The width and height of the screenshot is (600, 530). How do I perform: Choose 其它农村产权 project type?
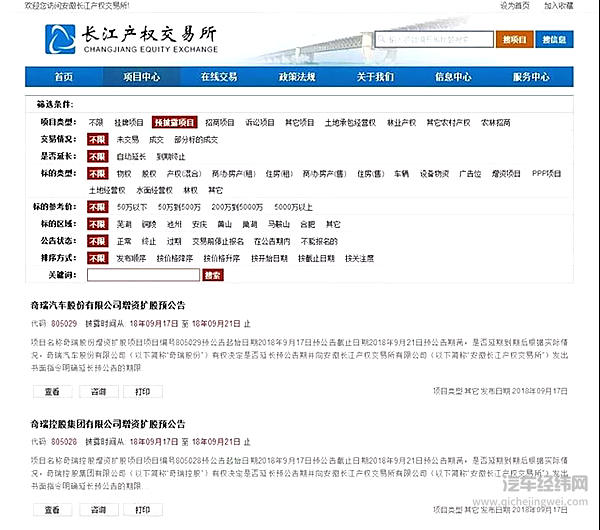pyautogui.click(x=448, y=122)
